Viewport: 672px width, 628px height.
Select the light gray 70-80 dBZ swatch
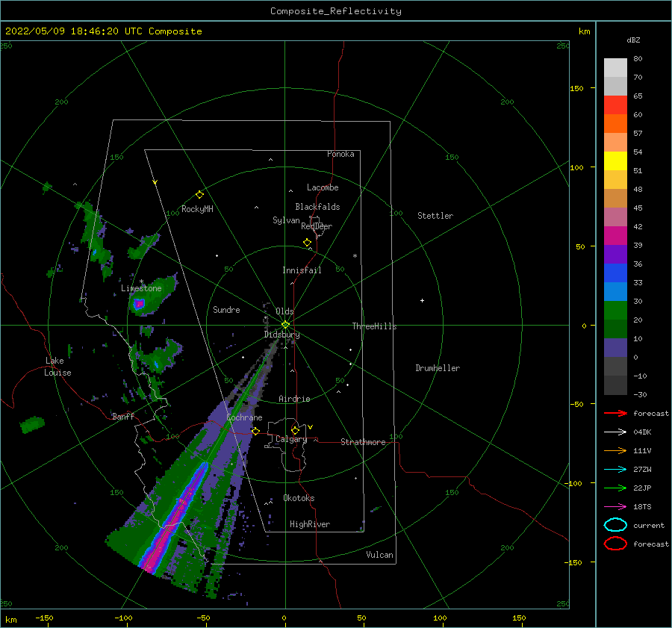(615, 68)
